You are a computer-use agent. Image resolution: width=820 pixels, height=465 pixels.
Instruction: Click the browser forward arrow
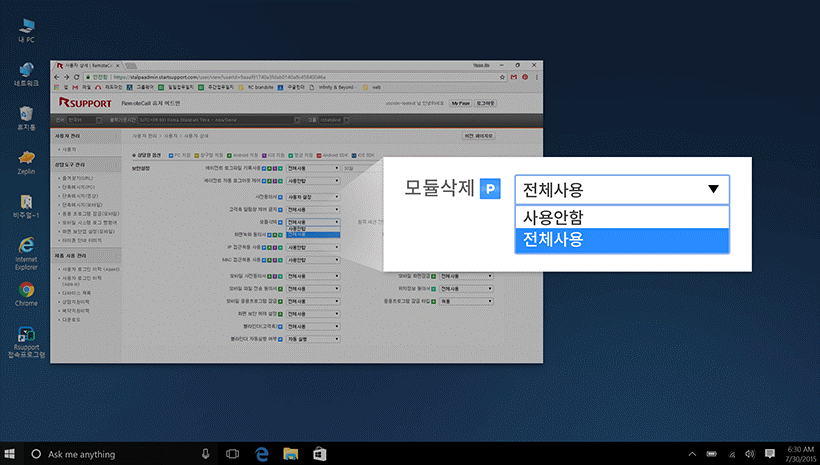[x=66, y=77]
